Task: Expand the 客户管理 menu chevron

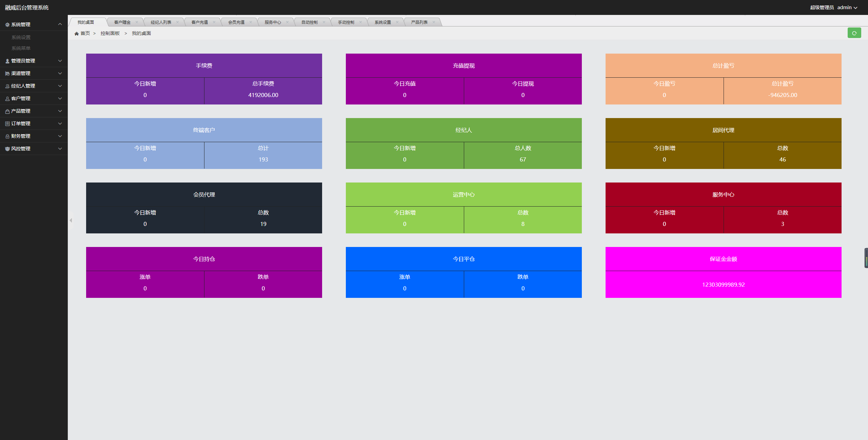Action: pyautogui.click(x=60, y=99)
